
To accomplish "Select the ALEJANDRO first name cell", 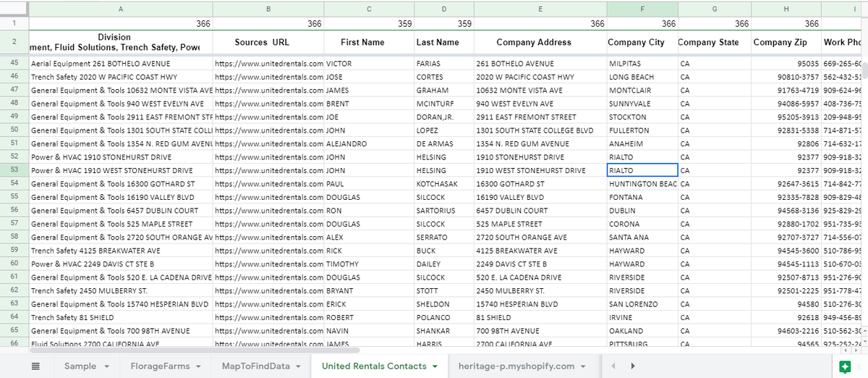I will click(x=369, y=143).
